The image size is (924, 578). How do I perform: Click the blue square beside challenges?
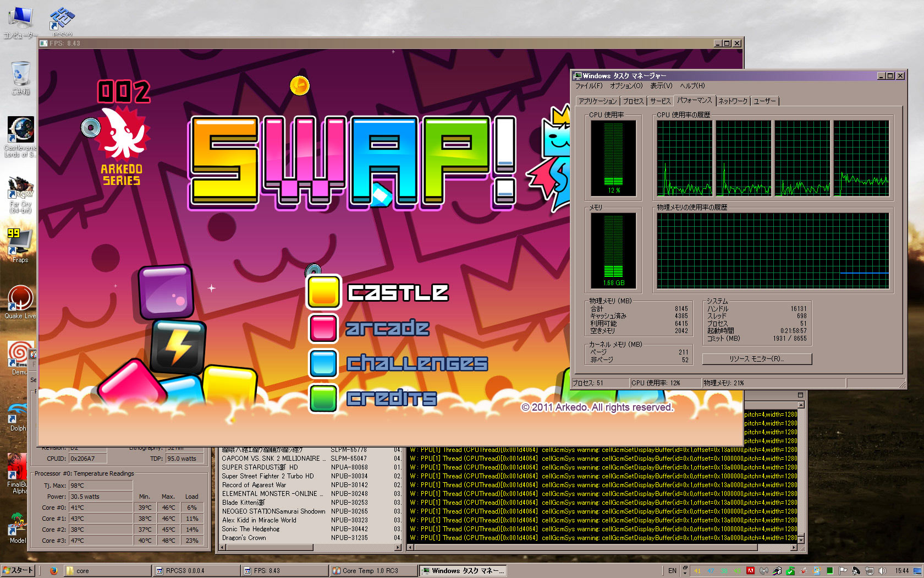pos(323,363)
